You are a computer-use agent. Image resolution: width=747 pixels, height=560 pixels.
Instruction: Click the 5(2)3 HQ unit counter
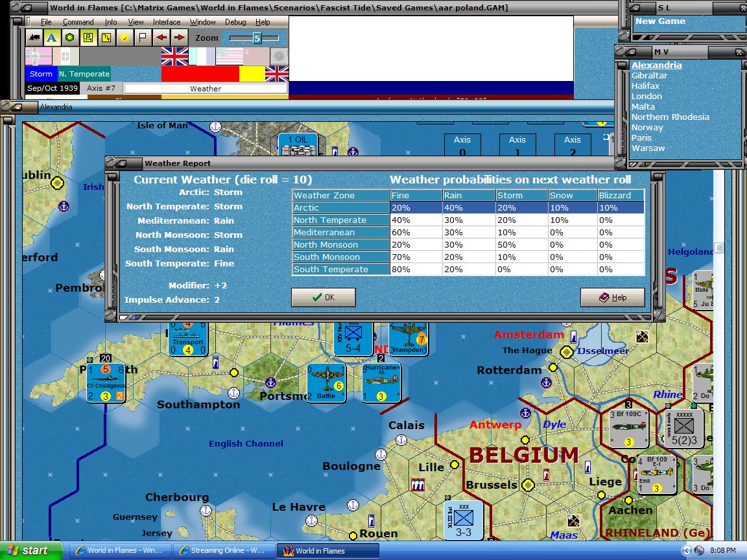click(x=684, y=428)
